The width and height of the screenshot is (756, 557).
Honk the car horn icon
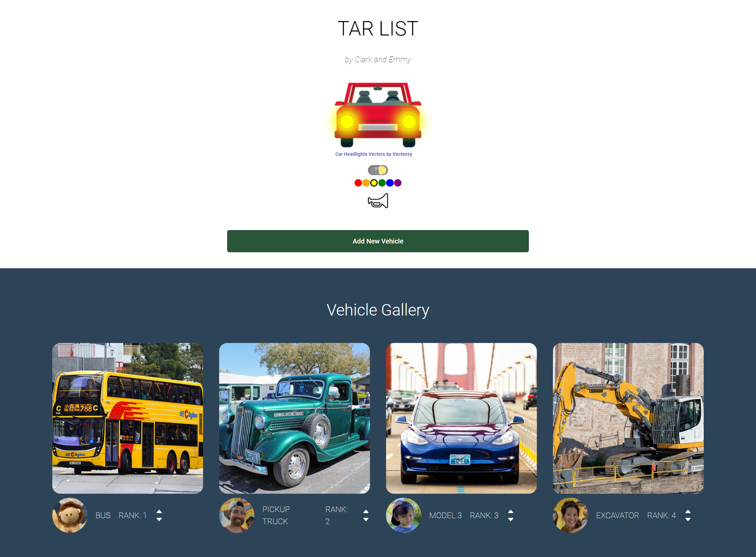378,201
